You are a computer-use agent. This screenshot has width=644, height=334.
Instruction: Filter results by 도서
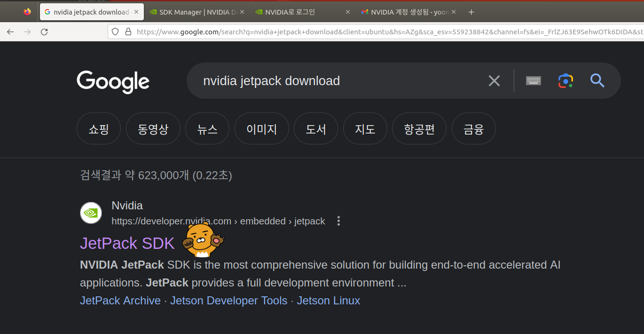pos(316,129)
